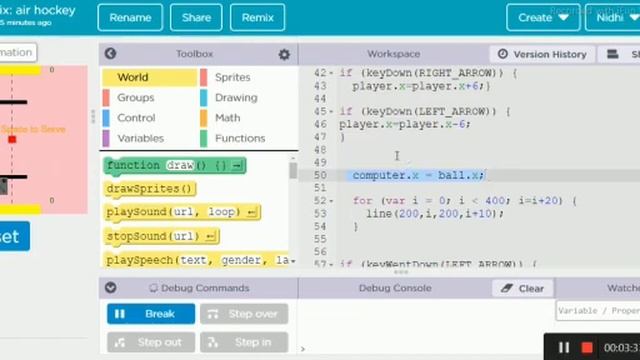Fold code at line 45
Screen dimensions: 640x360
(331, 111)
